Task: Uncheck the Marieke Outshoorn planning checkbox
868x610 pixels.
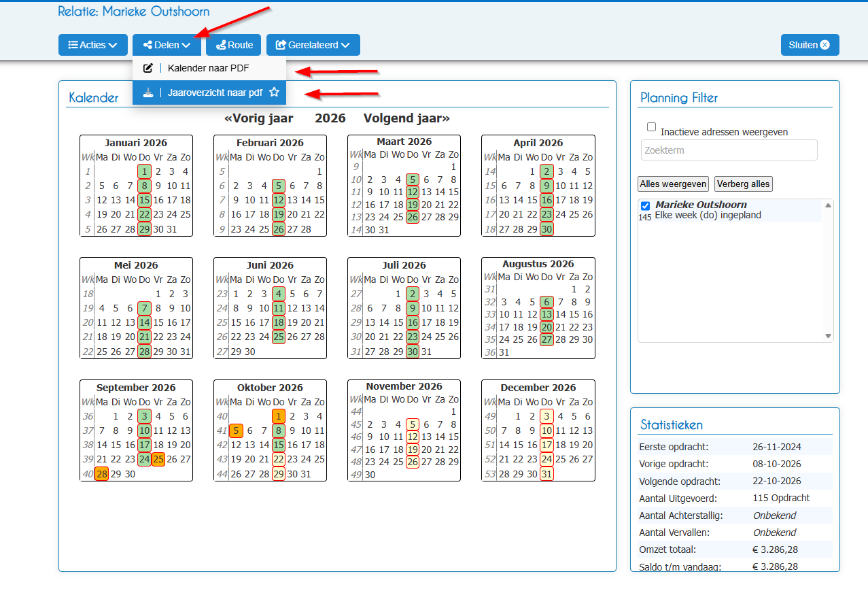Action: coord(646,206)
